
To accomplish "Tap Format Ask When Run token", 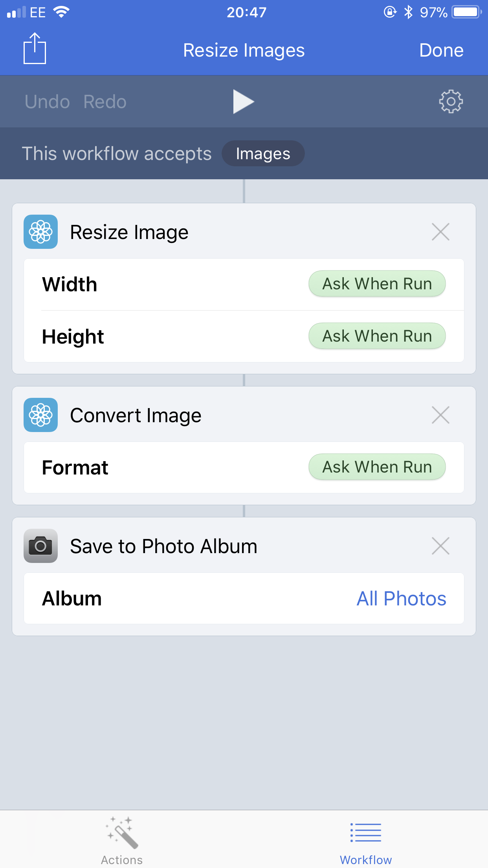I will [377, 467].
